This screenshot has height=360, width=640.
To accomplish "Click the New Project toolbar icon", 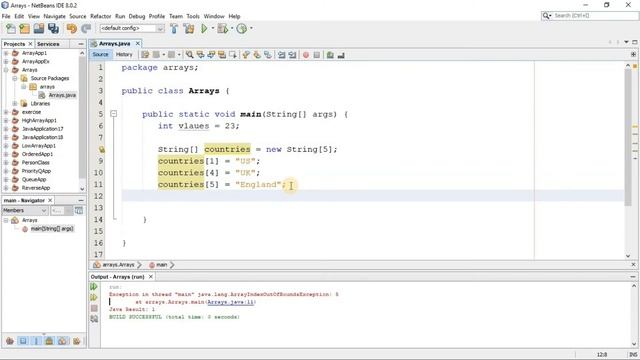I will click(24, 29).
